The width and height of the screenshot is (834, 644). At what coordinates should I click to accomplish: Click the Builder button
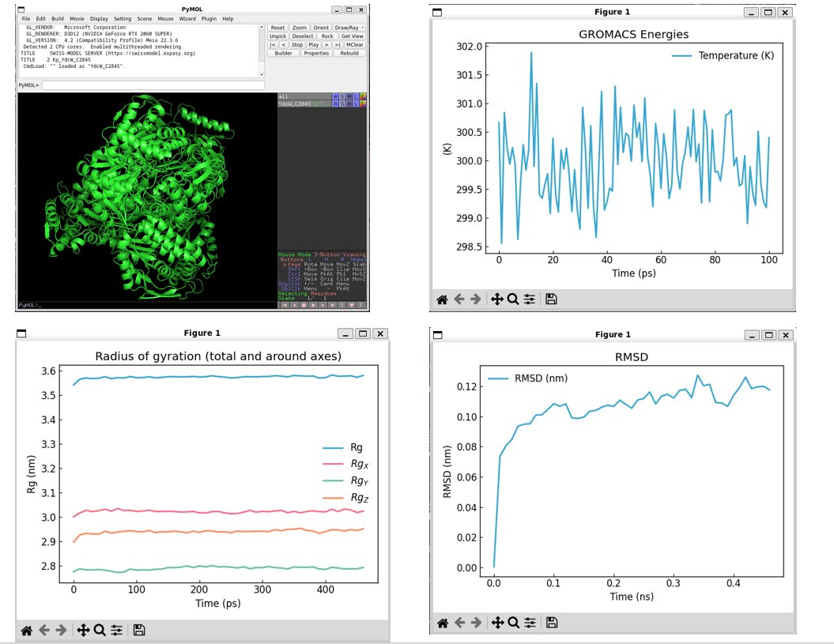tap(283, 53)
